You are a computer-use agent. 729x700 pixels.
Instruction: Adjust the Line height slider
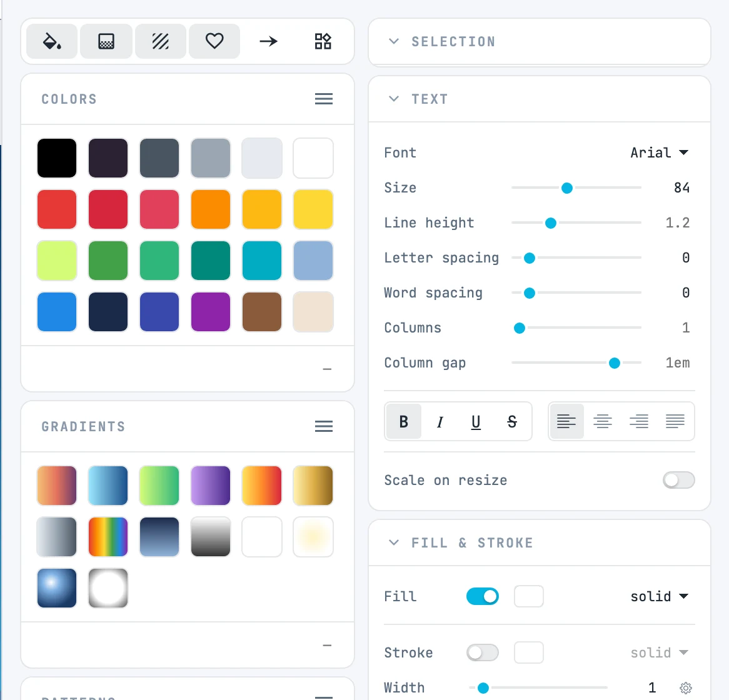550,223
